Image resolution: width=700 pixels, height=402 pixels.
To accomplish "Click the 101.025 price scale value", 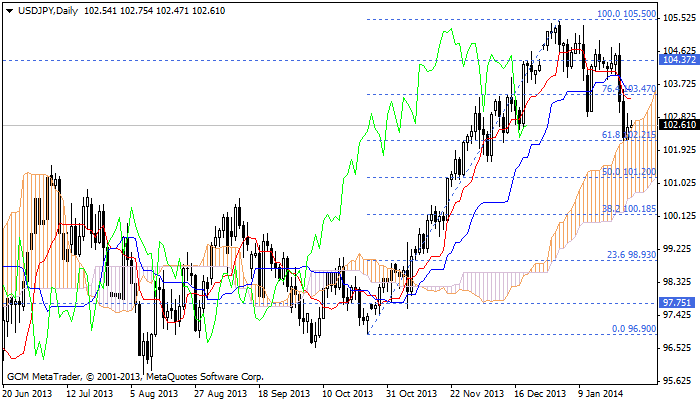I will pyautogui.click(x=679, y=182).
